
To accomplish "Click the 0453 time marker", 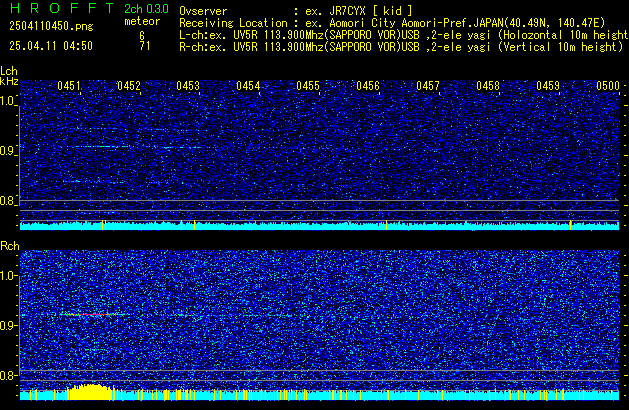I will click(x=188, y=86).
